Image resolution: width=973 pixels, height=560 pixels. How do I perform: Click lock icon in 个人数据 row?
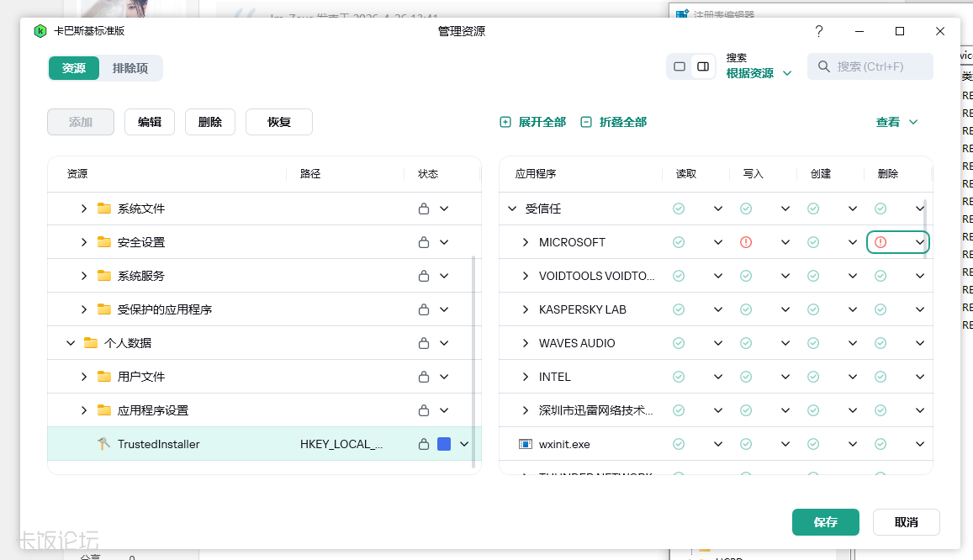(x=424, y=343)
